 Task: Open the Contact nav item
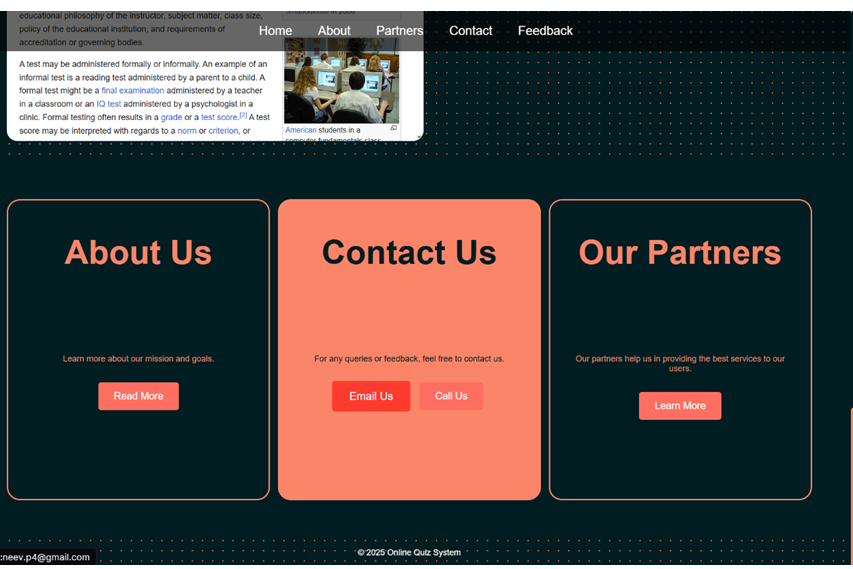point(471,31)
